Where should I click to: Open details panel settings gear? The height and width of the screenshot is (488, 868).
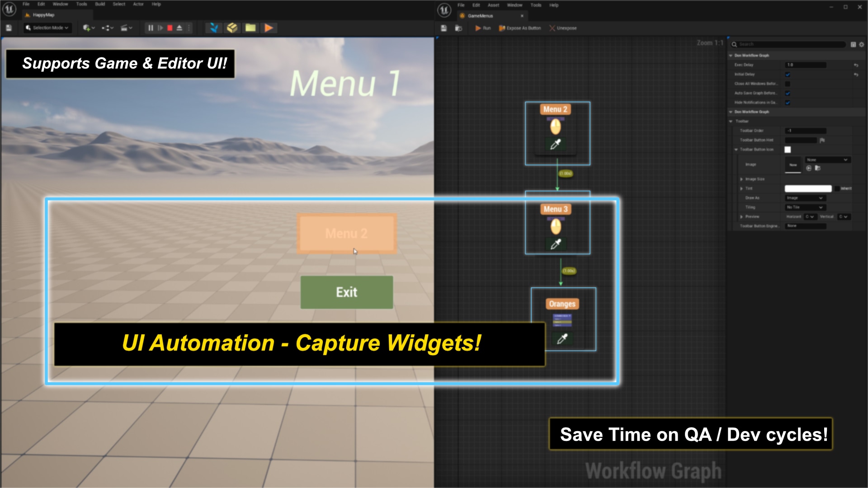click(x=861, y=44)
